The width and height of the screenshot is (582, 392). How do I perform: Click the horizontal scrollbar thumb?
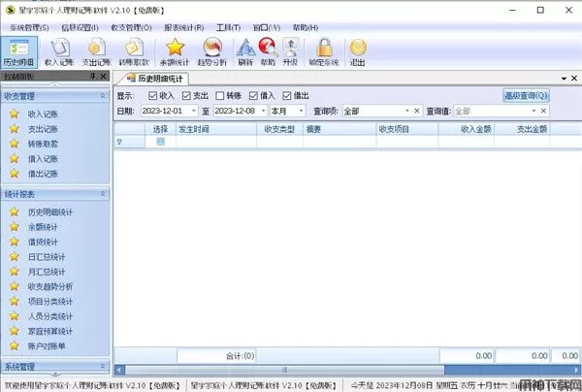[284, 370]
